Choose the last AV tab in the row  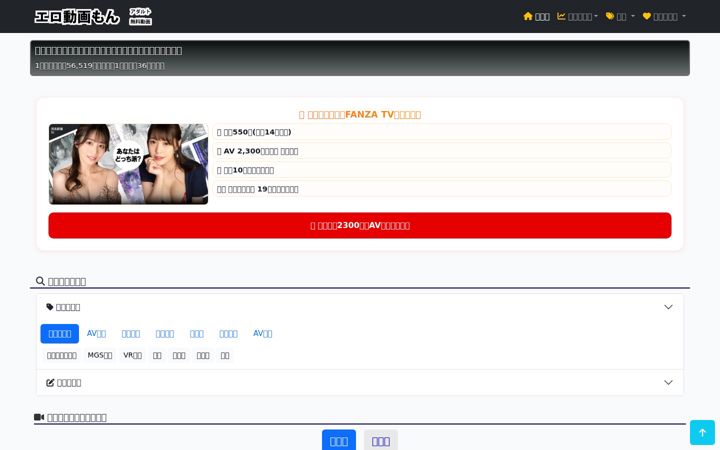263,334
